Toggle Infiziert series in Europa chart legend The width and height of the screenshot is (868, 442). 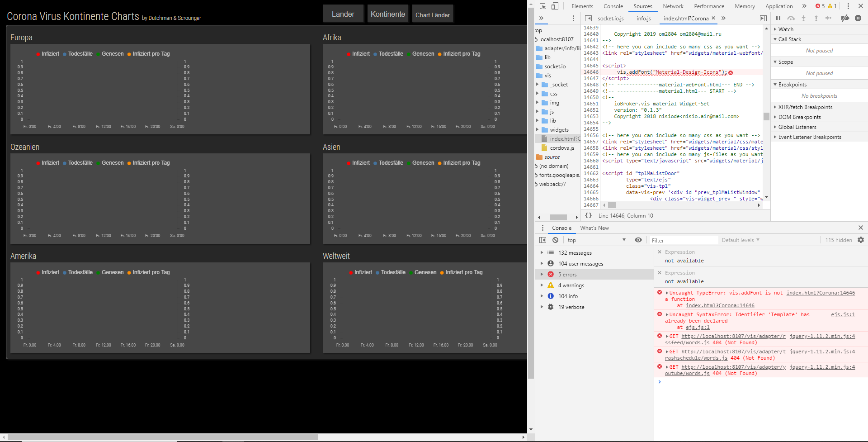47,54
